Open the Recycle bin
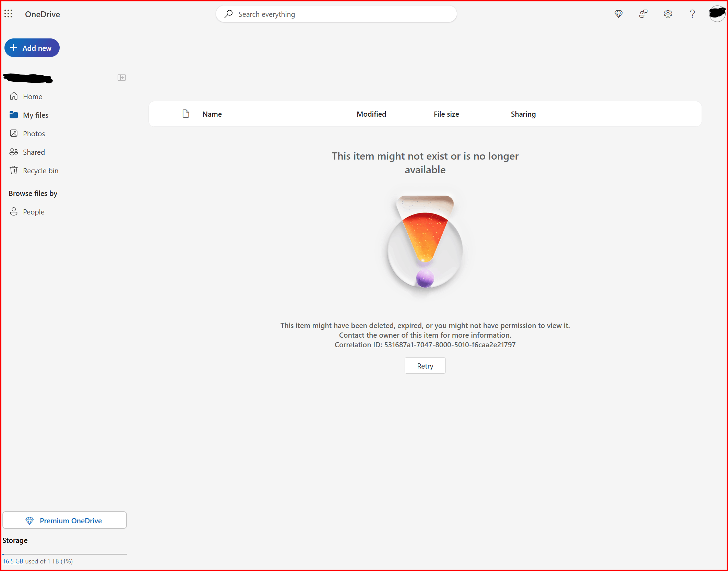Image resolution: width=728 pixels, height=571 pixels. click(40, 171)
